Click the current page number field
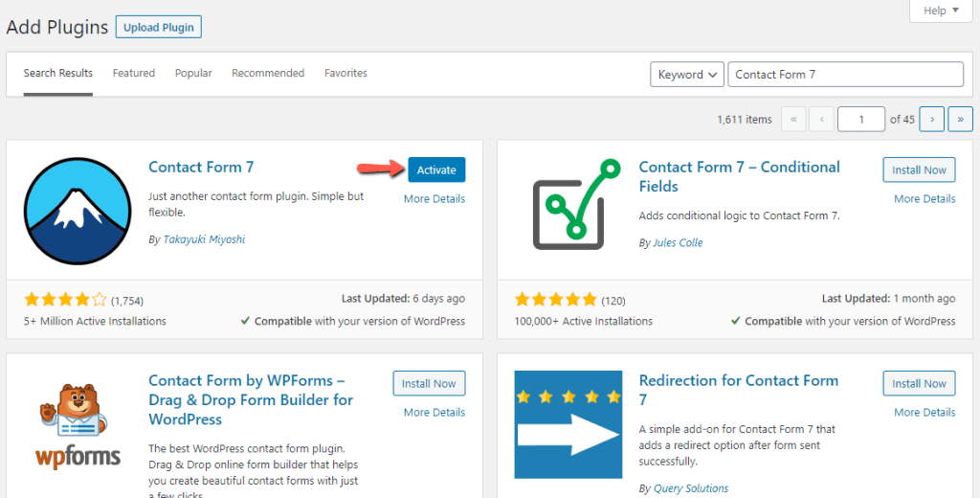This screenshot has width=980, height=498. (861, 119)
